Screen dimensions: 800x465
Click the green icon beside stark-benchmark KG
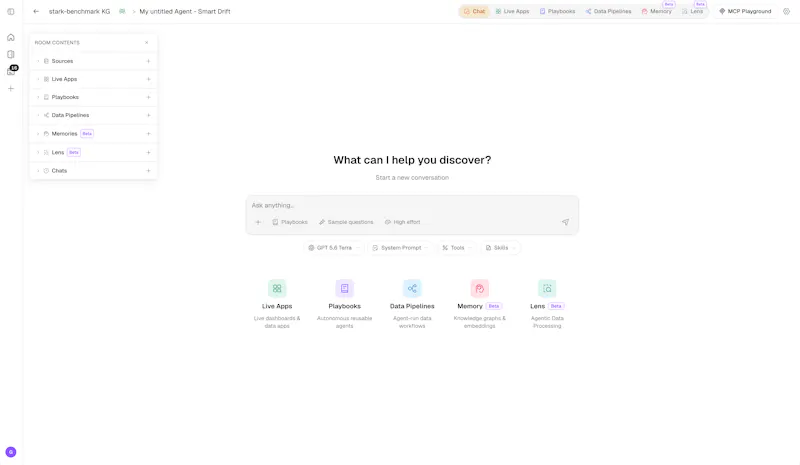coord(122,11)
